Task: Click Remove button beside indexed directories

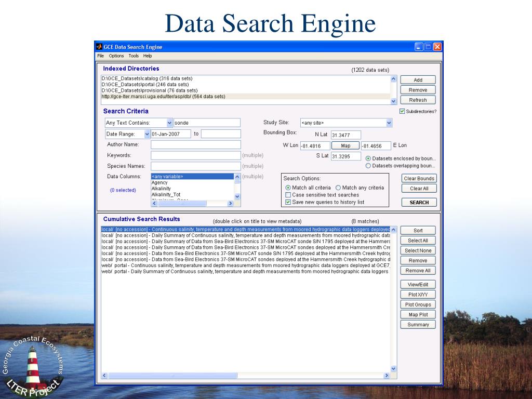Action: pos(418,90)
